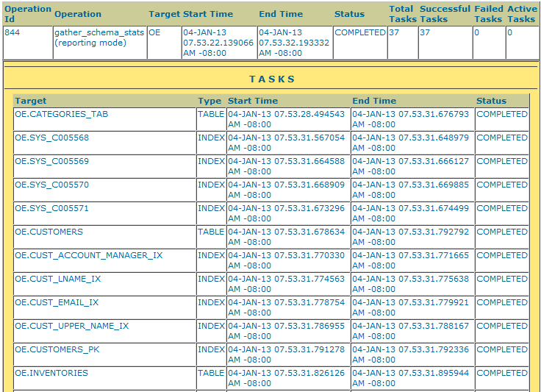Screen dimensions: 541x392
Task: Select the OE.SYS_C005568 index target
Action: [52, 138]
